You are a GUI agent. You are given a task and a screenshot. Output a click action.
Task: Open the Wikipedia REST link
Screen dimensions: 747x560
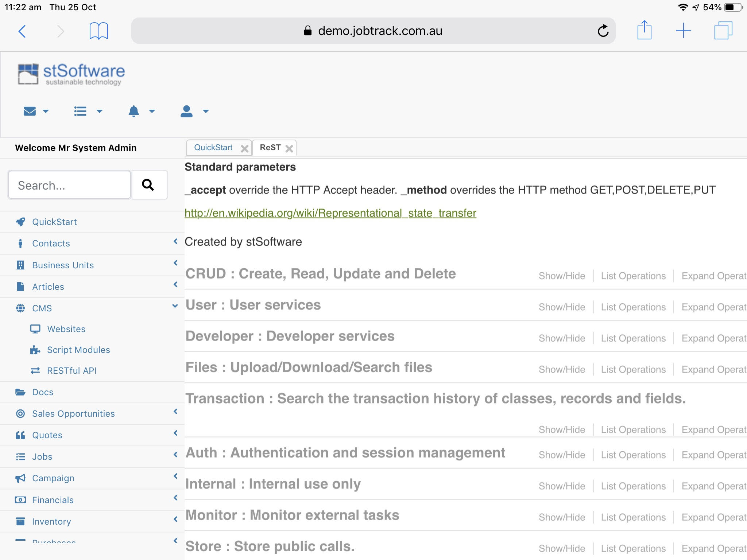330,213
